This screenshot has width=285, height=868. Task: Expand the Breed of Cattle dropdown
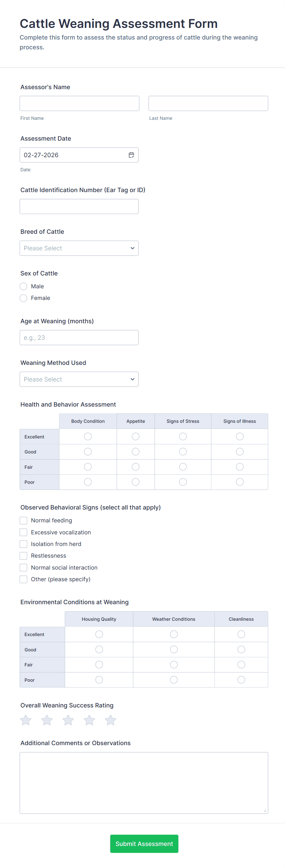coord(79,248)
